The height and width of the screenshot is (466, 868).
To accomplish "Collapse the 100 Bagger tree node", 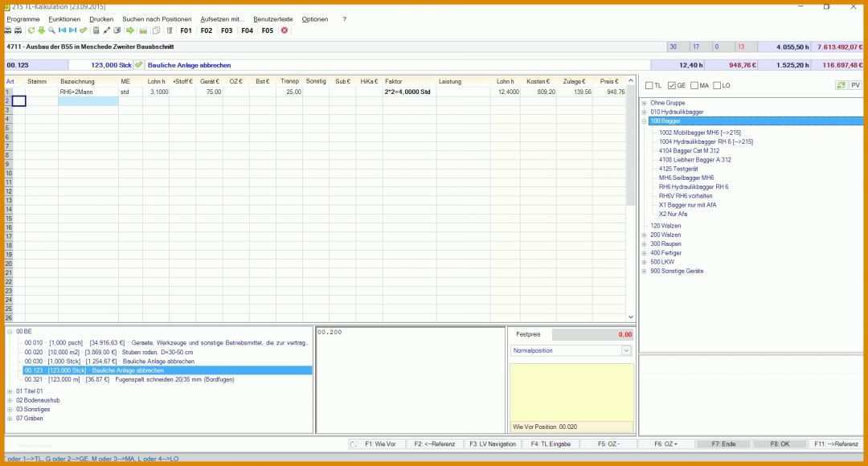I will pyautogui.click(x=644, y=121).
